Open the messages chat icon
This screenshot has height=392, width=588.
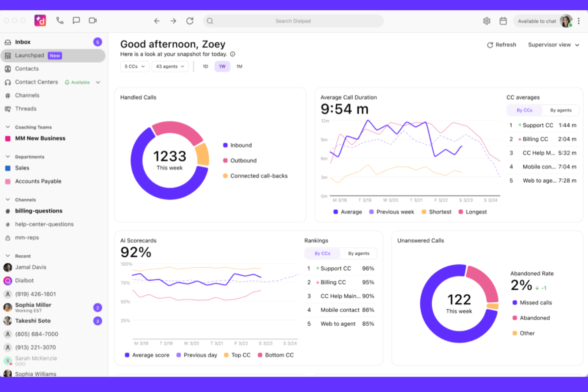[x=76, y=21]
